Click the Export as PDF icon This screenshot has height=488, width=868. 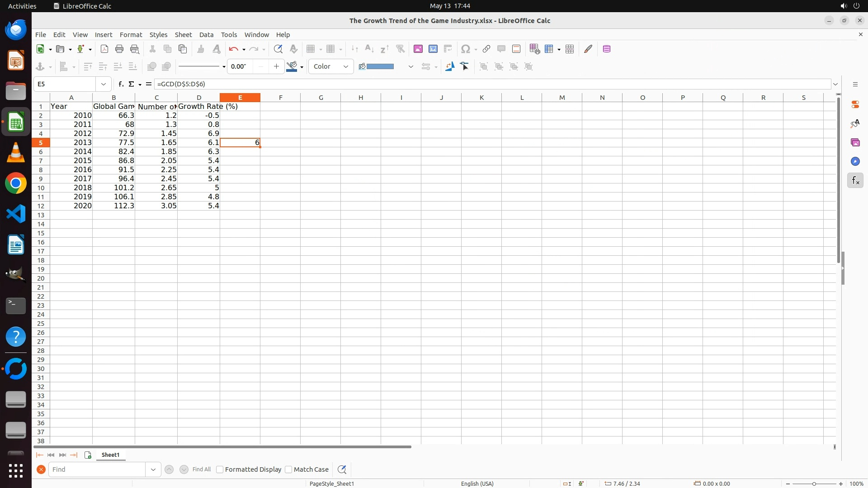pos(104,49)
